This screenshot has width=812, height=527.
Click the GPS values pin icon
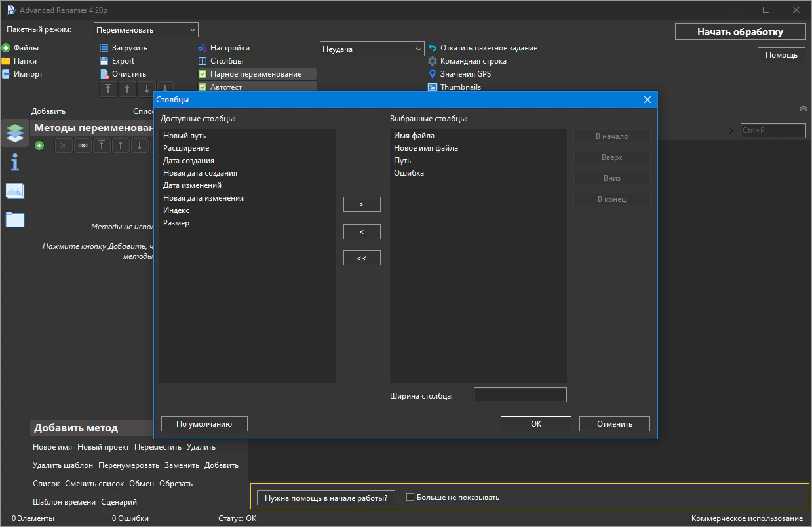coord(433,74)
